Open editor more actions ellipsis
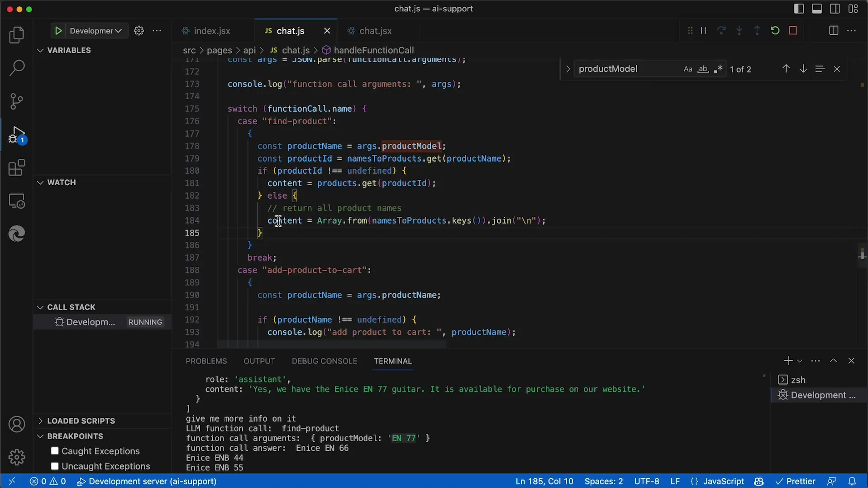 coord(851,31)
